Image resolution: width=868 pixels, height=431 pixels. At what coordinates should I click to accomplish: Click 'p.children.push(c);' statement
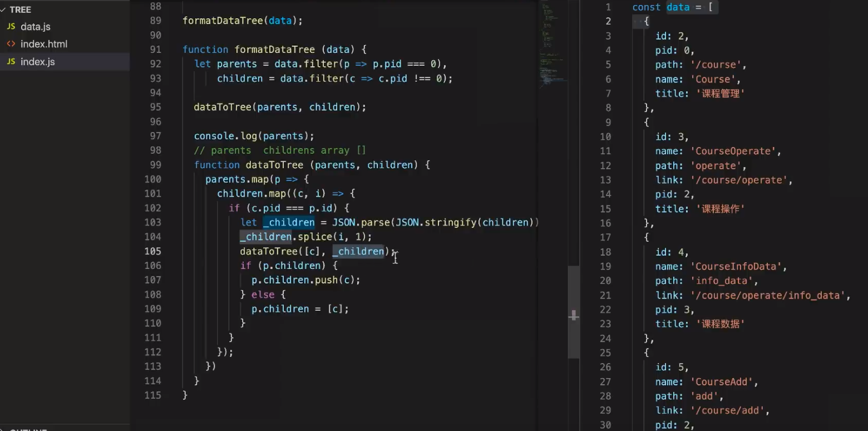click(306, 280)
